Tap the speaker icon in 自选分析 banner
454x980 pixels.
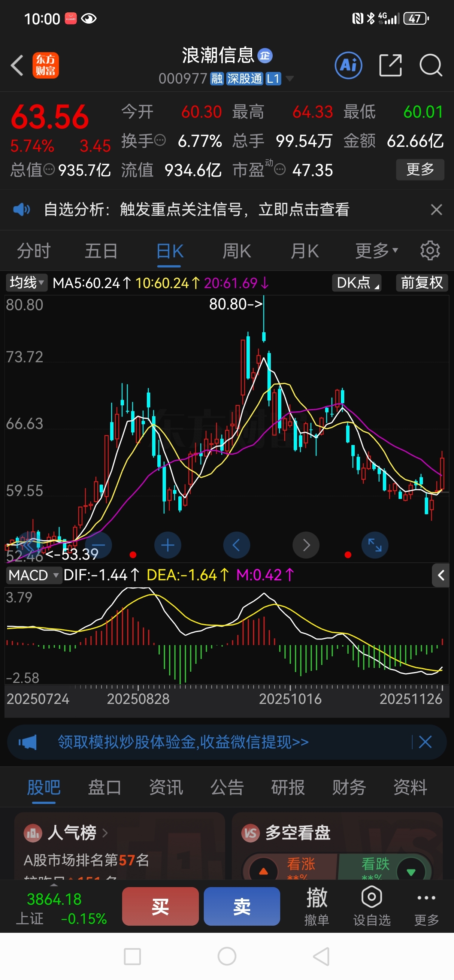[x=21, y=210]
